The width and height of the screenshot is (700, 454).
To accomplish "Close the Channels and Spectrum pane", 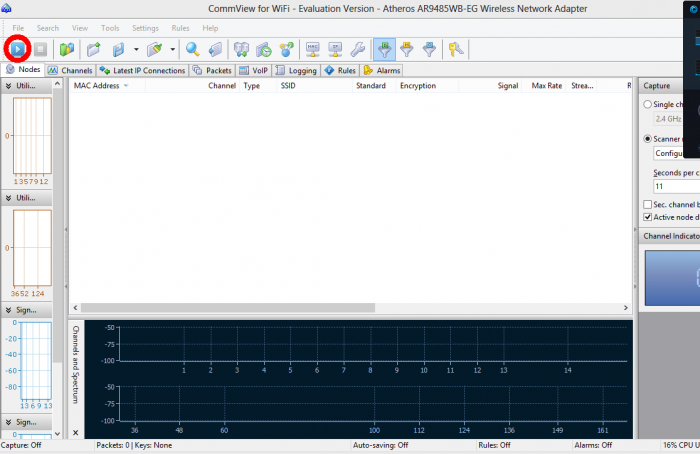I will [x=75, y=433].
